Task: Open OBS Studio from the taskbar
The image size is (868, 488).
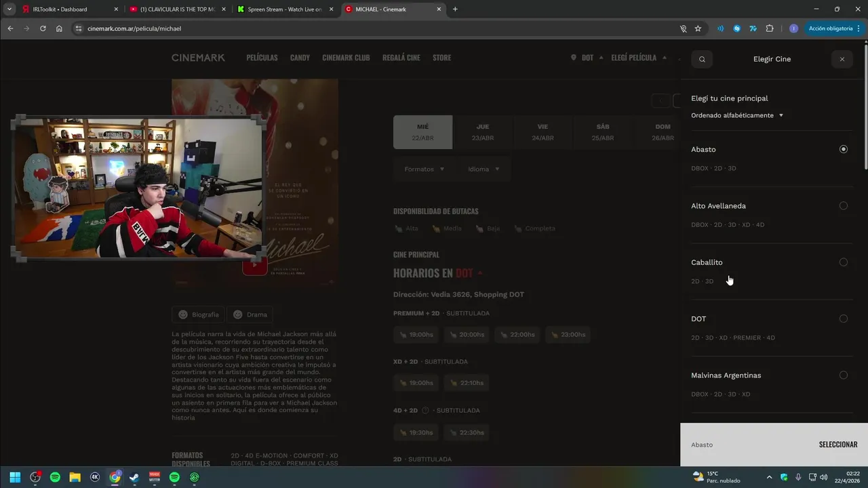Action: [35, 477]
